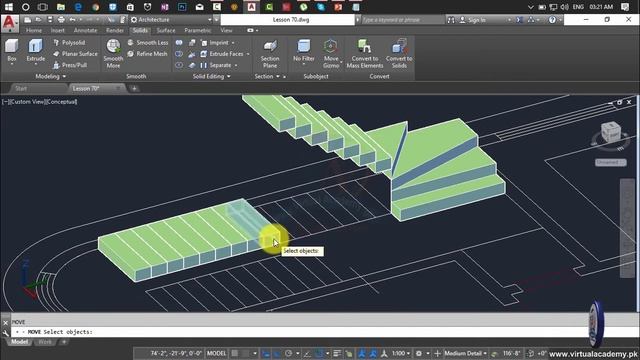640x360 pixels.
Task: Click the ViewCube in the viewport
Action: coord(611,133)
